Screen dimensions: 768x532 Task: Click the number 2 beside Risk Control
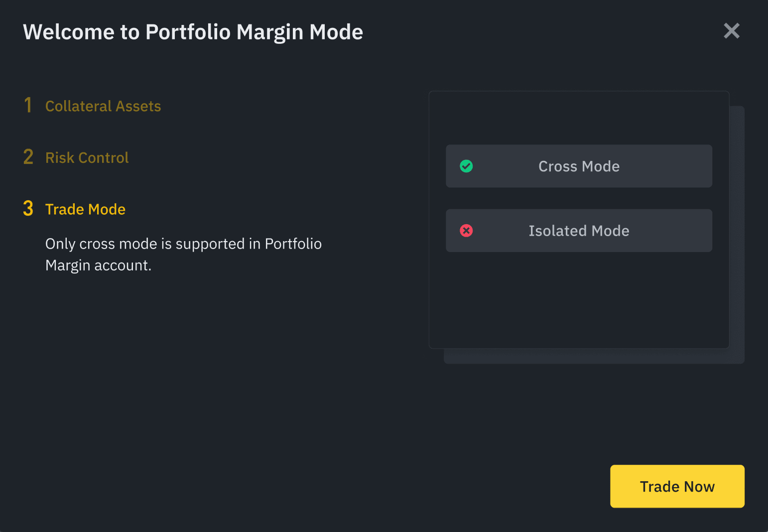28,156
